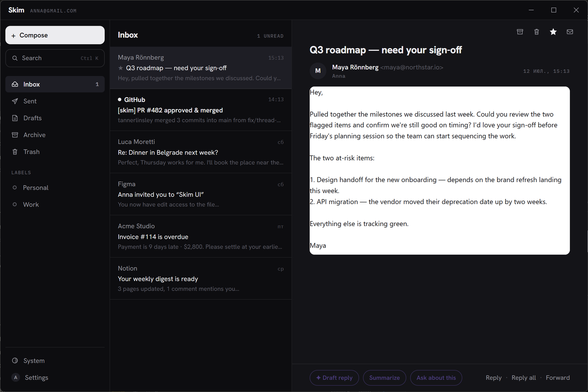Click the Inbox unread count badge

pyautogui.click(x=97, y=84)
